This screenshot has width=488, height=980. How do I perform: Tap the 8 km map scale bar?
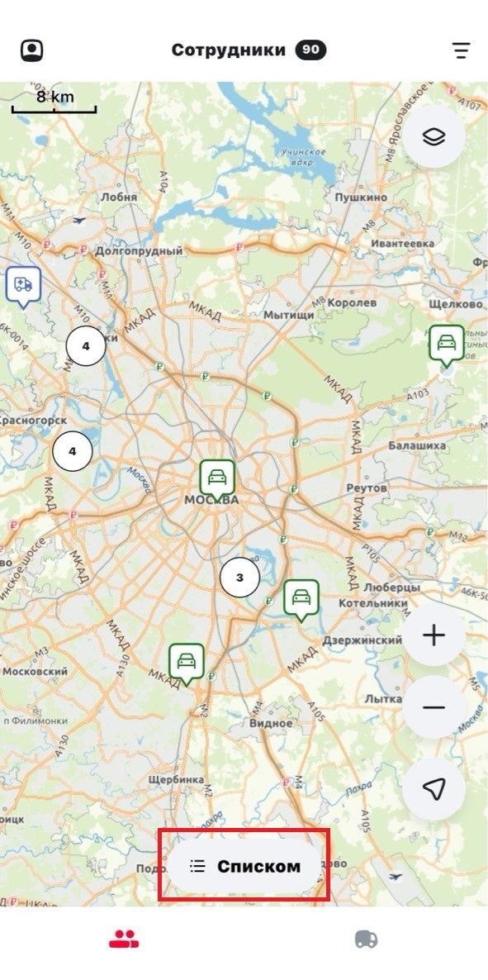tap(54, 102)
